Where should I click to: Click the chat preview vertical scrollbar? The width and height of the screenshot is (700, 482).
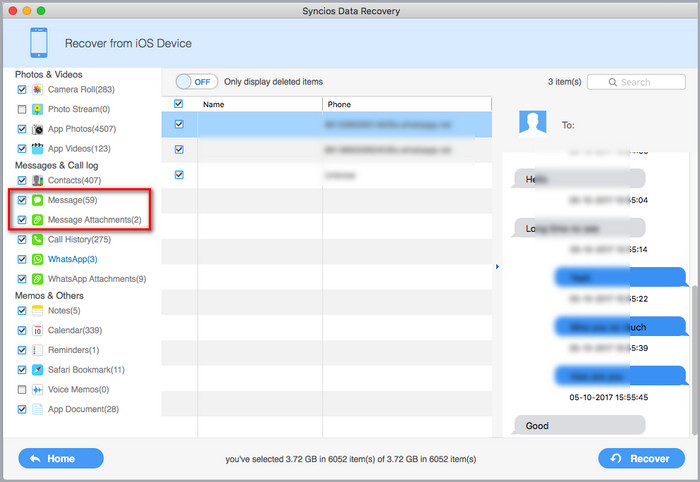(694, 360)
